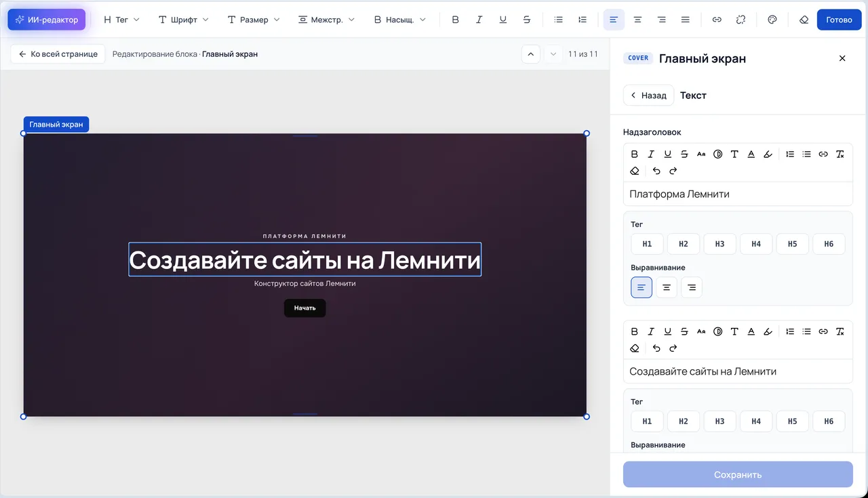
Task: Toggle left alignment in top toolbar
Action: [x=614, y=20]
